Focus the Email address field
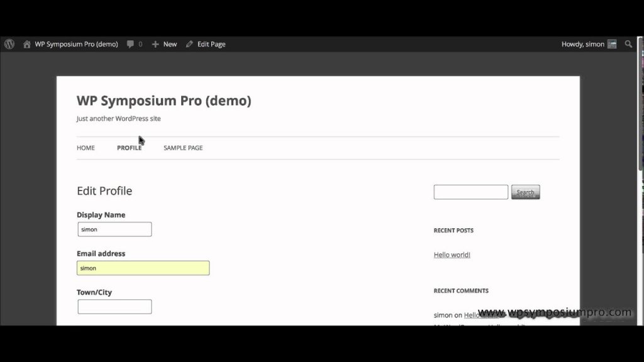644x362 pixels. pos(143,268)
